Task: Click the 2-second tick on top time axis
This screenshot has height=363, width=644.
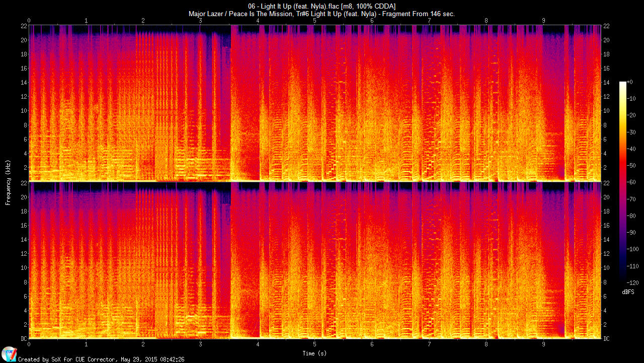Action: [x=143, y=21]
